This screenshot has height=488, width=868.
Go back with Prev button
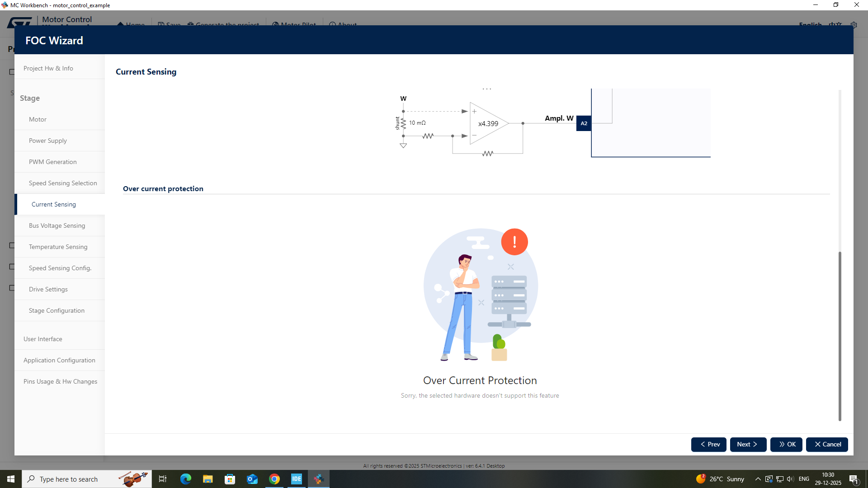coord(708,445)
